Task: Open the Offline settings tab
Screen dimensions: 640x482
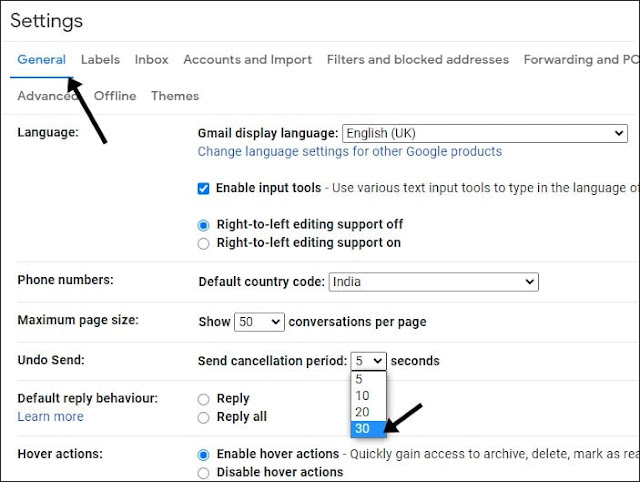Action: pos(115,96)
